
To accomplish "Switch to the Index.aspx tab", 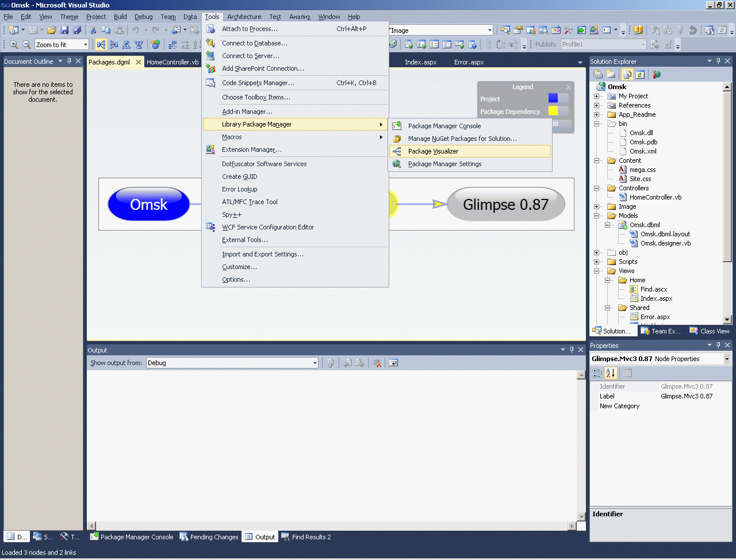I will click(421, 62).
